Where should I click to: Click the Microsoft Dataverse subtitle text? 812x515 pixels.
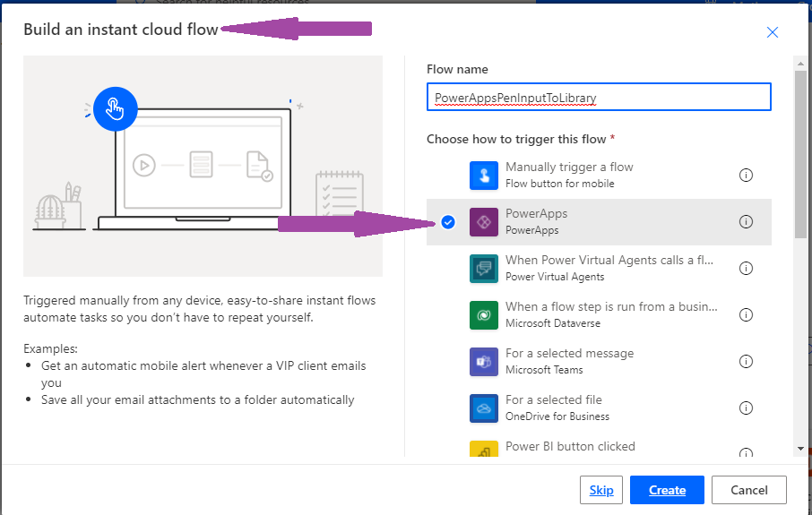click(x=553, y=323)
